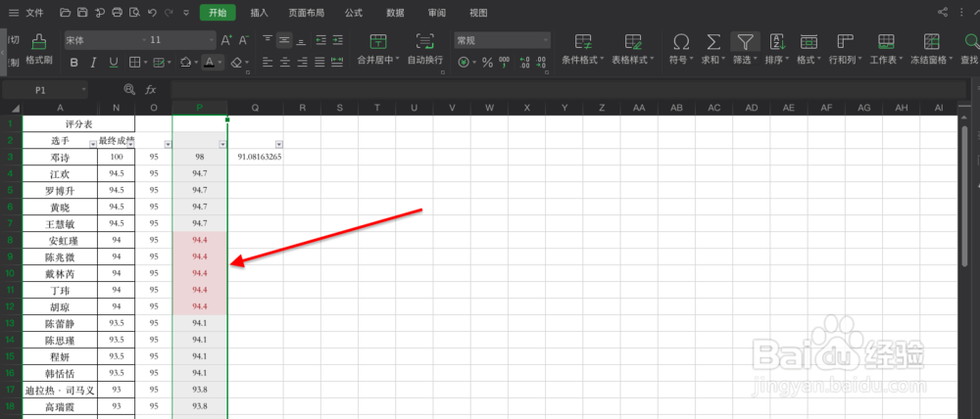
Task: Click the zoom magnifier beside fx
Action: [x=129, y=90]
